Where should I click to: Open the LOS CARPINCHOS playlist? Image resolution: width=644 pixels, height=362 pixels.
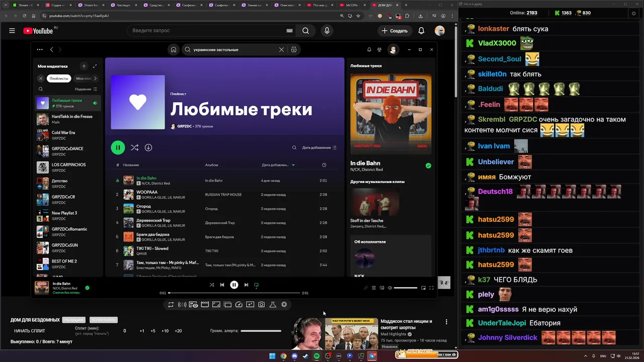[68, 167]
